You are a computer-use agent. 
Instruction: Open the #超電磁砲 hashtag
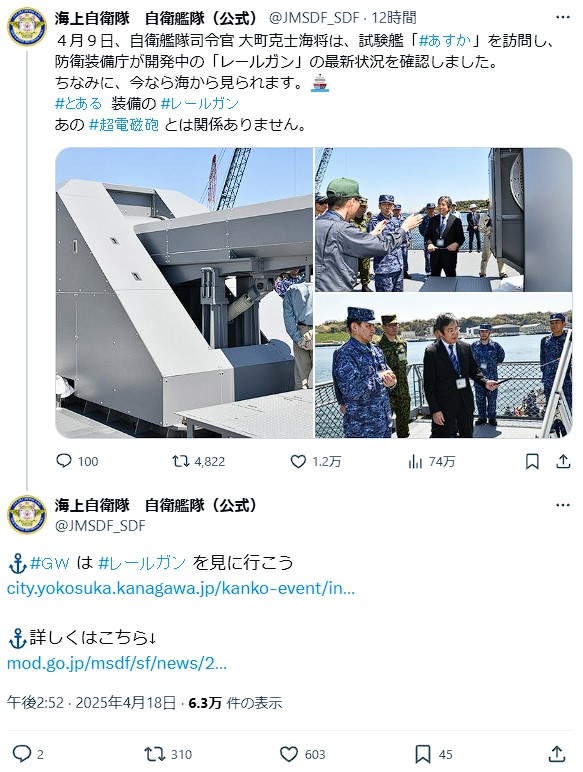pyautogui.click(x=124, y=125)
